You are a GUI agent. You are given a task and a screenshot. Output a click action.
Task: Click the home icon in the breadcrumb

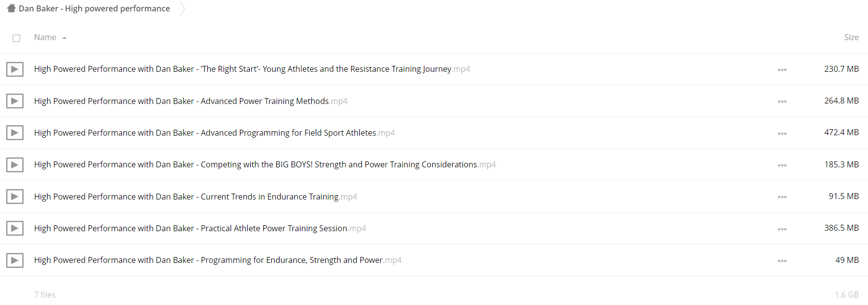click(x=11, y=8)
